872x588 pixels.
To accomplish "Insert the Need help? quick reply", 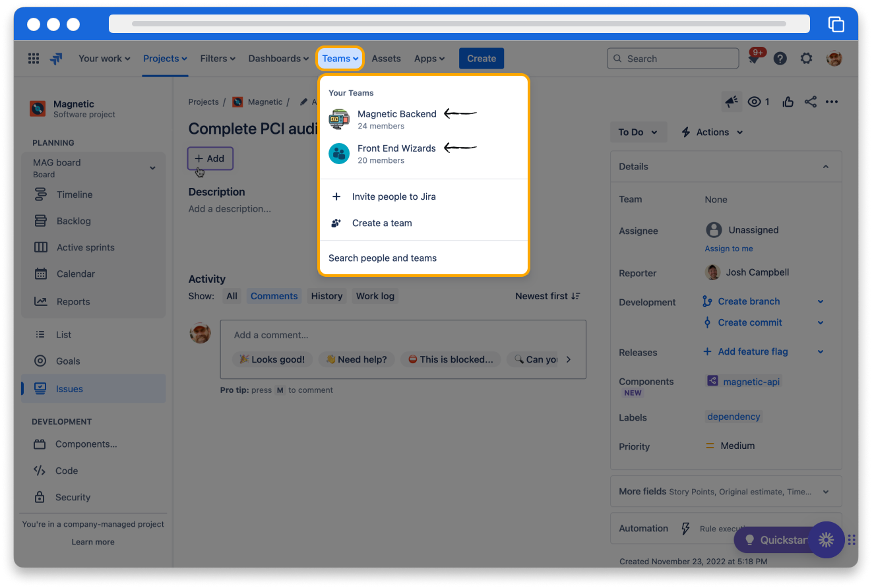I will click(357, 359).
